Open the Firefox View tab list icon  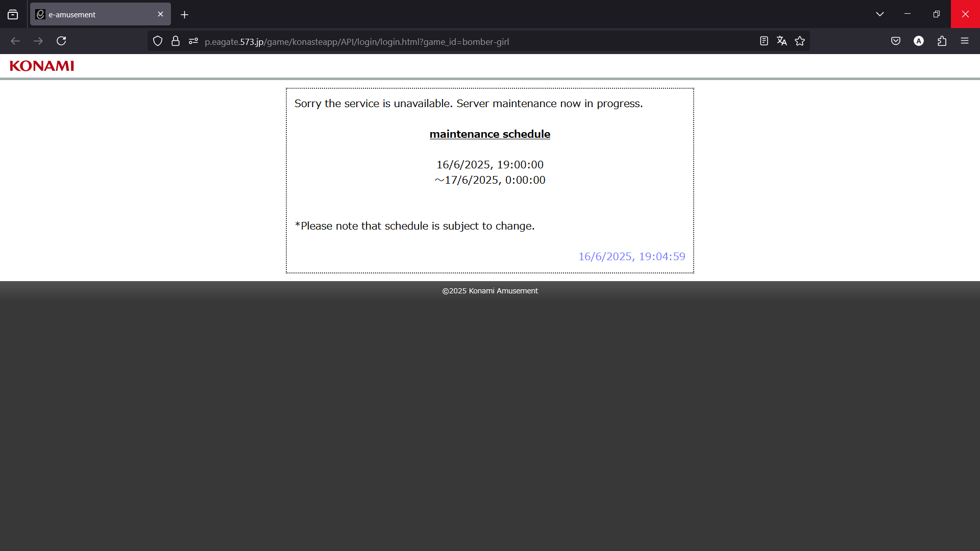(x=13, y=14)
